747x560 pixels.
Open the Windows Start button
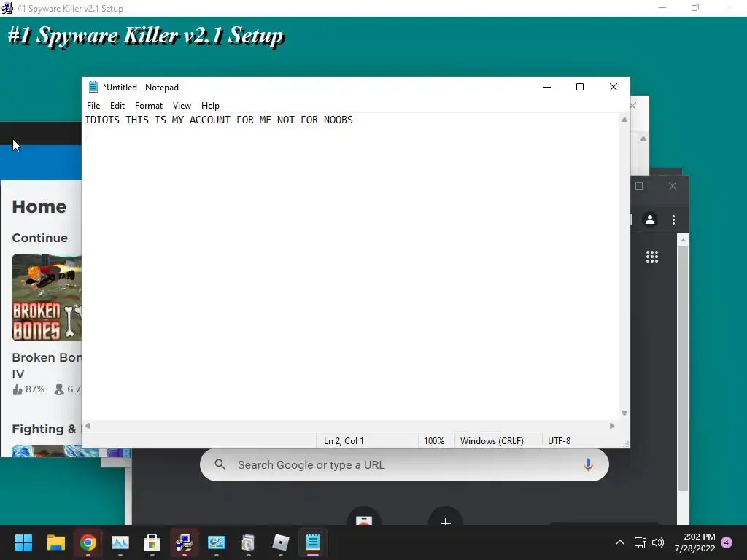[23, 542]
